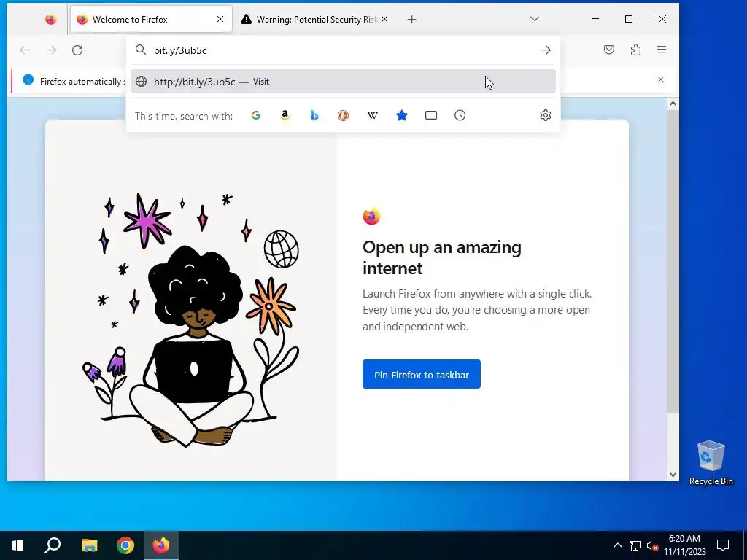Search this time with Google
Screen dimensions: 747x560
[256, 115]
